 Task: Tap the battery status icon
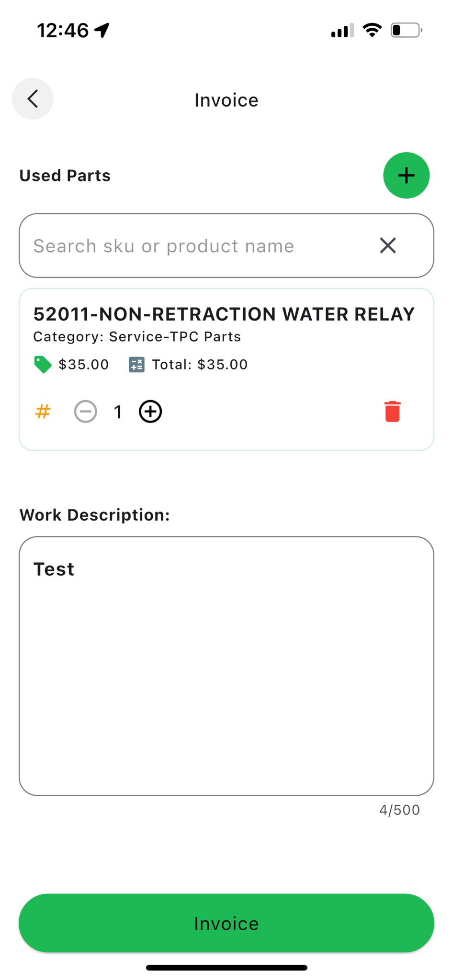pos(406,30)
